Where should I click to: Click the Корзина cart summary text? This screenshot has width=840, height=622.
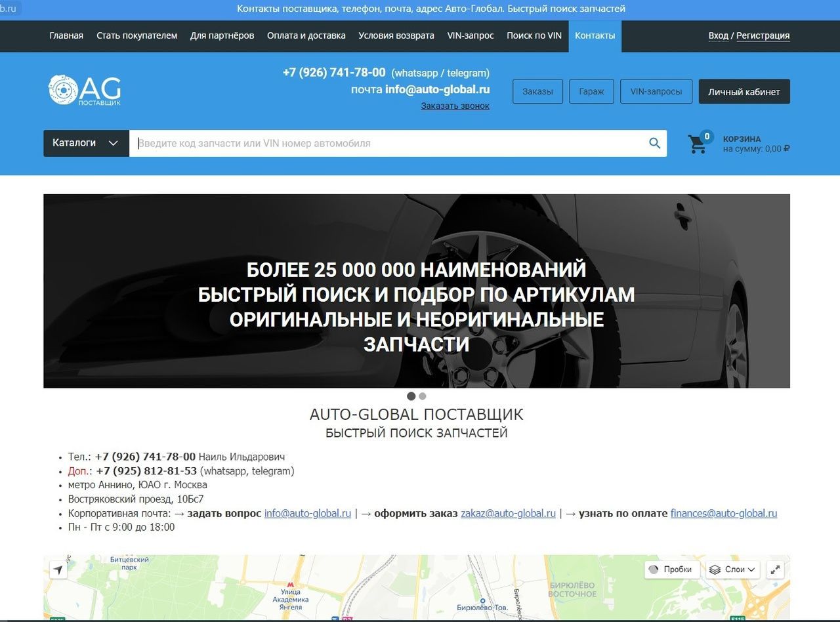click(756, 144)
